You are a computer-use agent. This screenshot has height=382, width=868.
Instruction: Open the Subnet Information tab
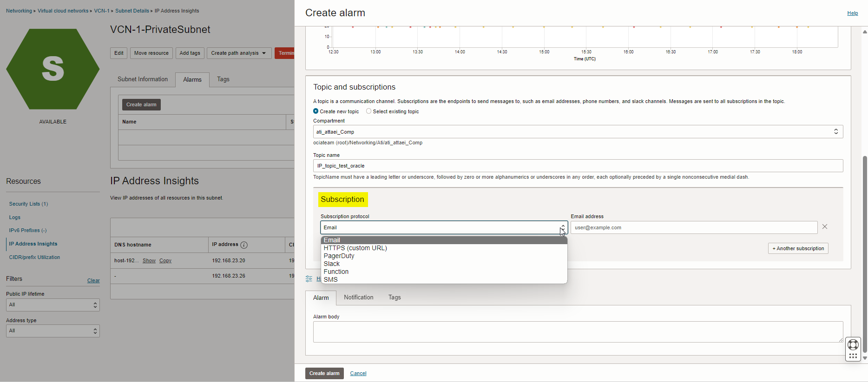(142, 79)
